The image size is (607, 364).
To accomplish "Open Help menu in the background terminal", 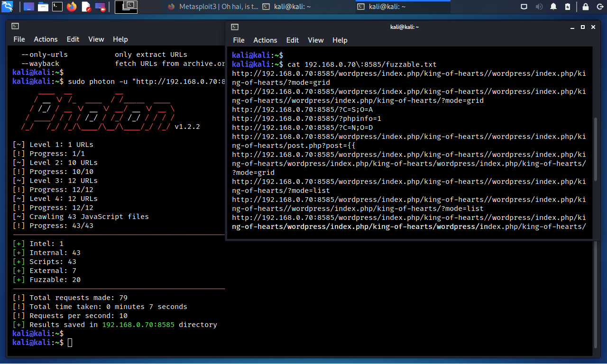I will (x=120, y=39).
